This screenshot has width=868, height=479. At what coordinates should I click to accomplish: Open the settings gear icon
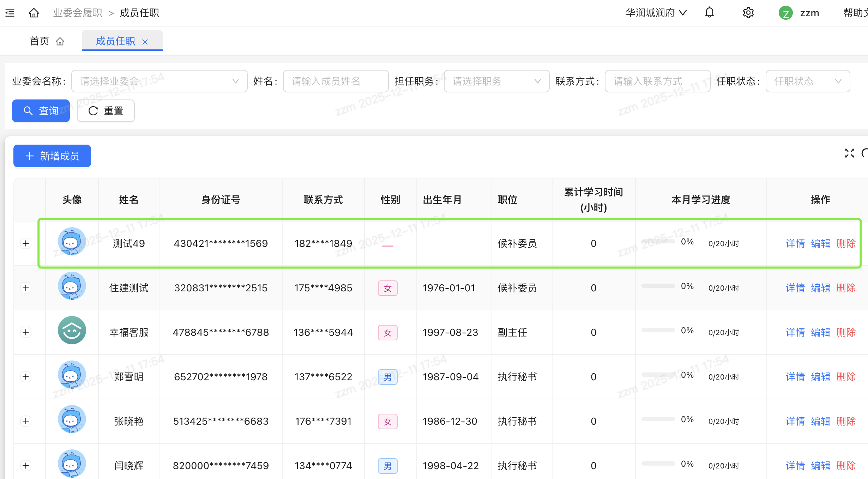coord(748,13)
